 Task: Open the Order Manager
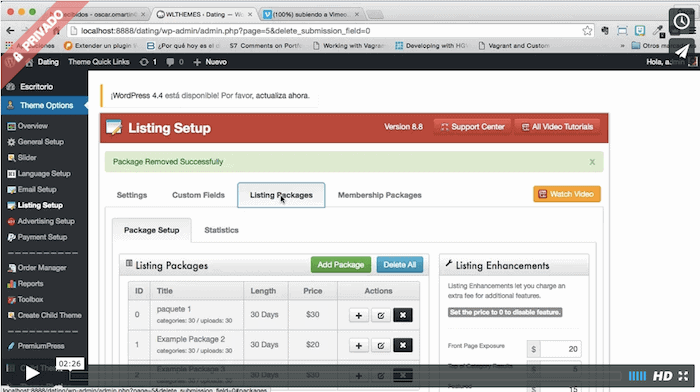(42, 268)
